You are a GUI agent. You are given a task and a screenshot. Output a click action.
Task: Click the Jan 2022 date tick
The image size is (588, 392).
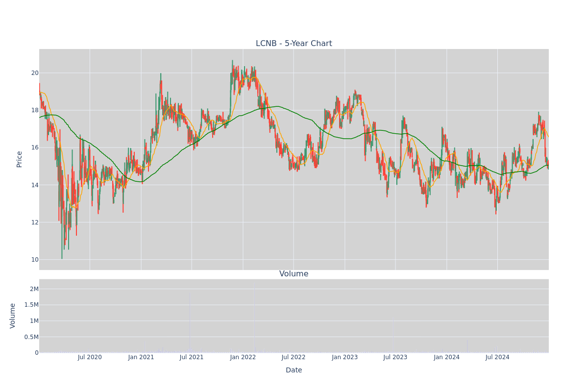(243, 357)
